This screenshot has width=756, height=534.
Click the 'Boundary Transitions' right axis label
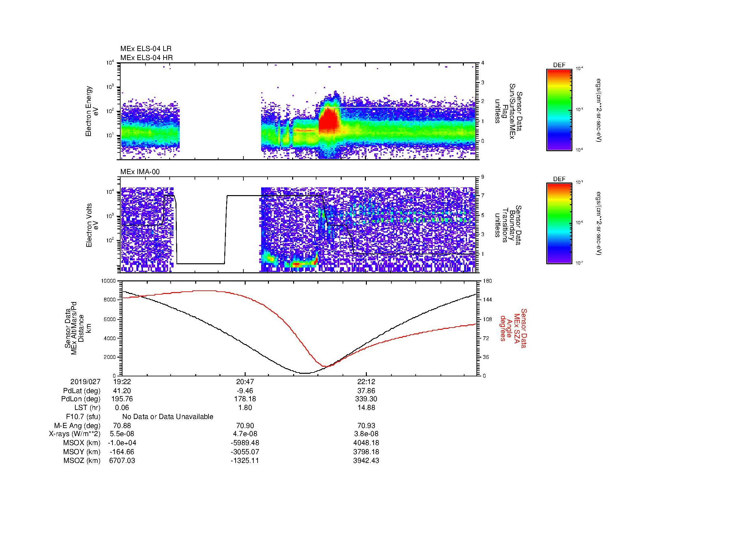508,225
